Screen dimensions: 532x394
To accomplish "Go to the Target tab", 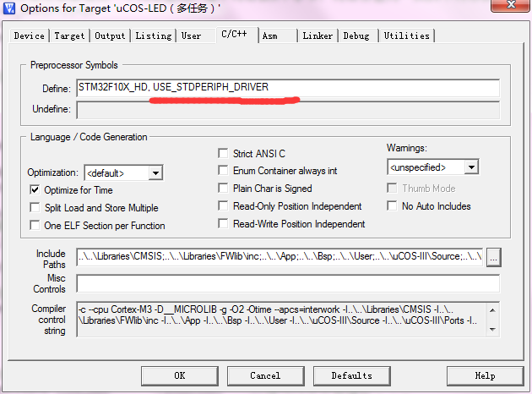I will pyautogui.click(x=69, y=36).
